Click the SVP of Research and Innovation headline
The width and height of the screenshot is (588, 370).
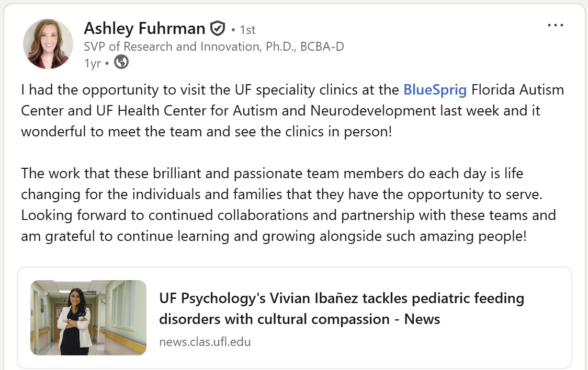[214, 47]
